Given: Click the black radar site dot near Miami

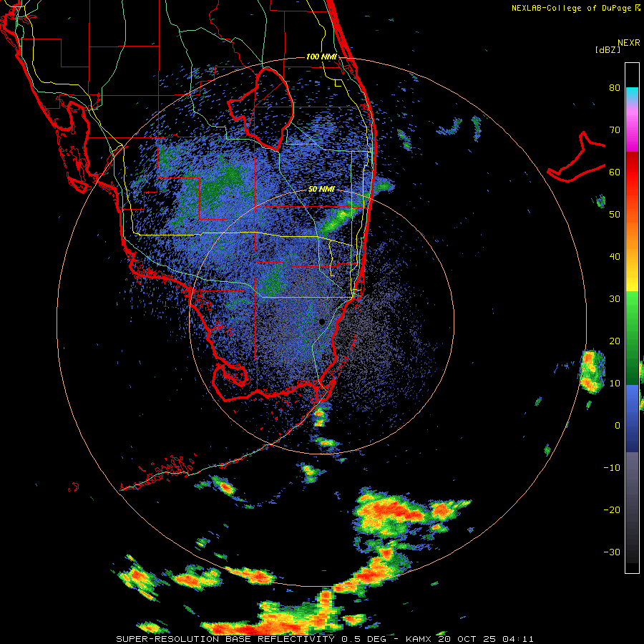Looking at the screenshot, I should 322,321.
